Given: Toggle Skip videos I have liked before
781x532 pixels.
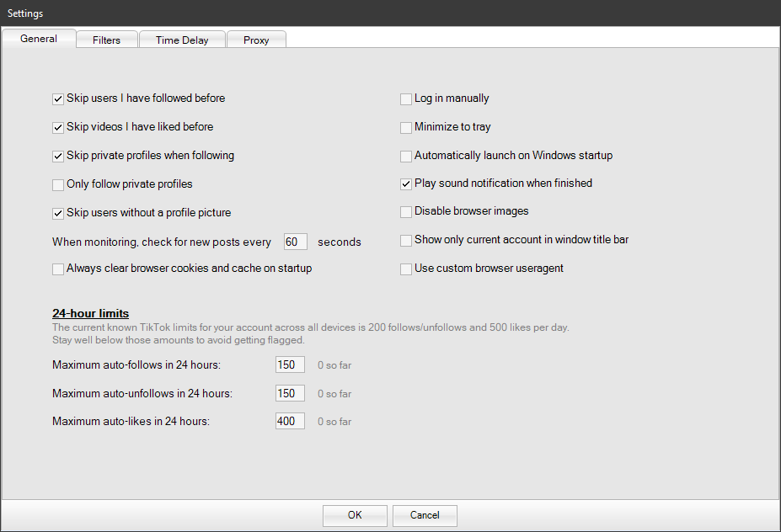Looking at the screenshot, I should pos(58,127).
